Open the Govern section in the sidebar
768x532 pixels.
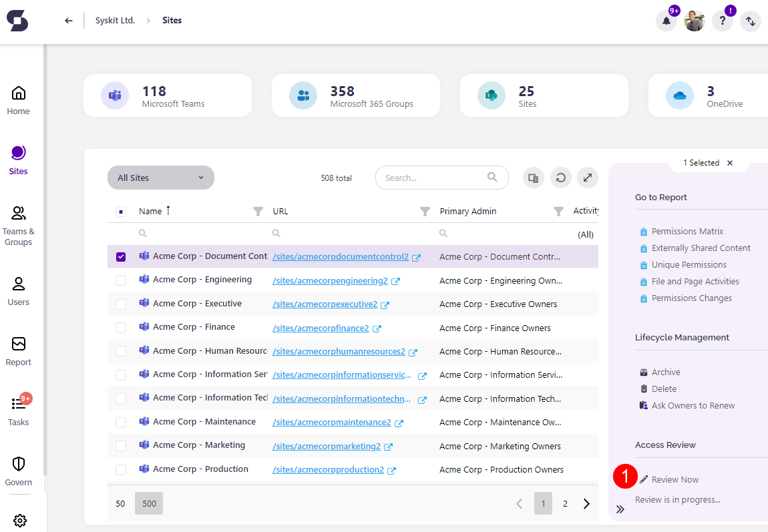[19, 471]
